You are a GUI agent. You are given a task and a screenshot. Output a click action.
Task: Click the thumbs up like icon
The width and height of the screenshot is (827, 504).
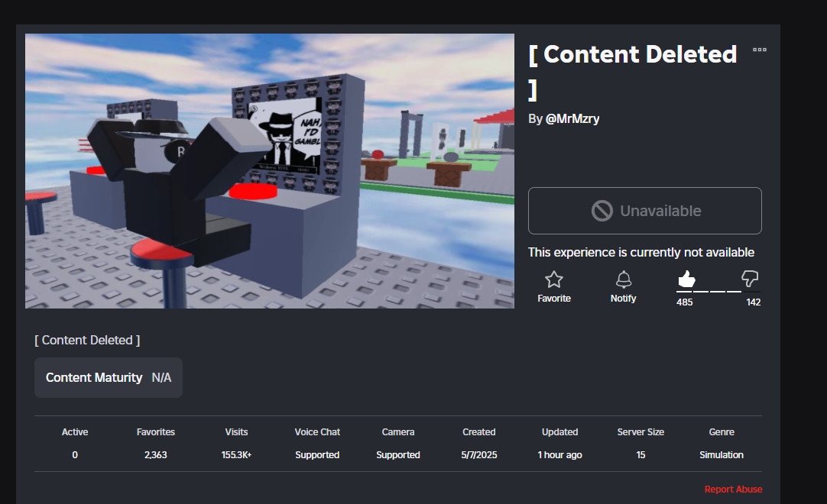click(686, 279)
